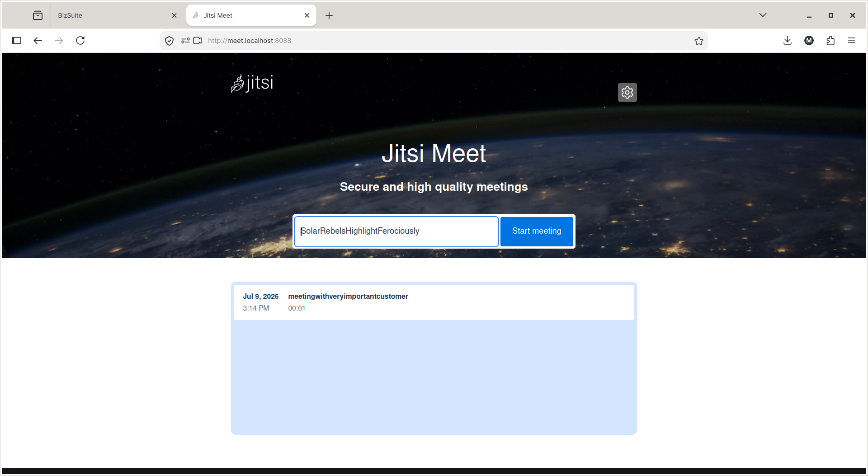
Task: Open the extensions menu
Action: click(830, 41)
